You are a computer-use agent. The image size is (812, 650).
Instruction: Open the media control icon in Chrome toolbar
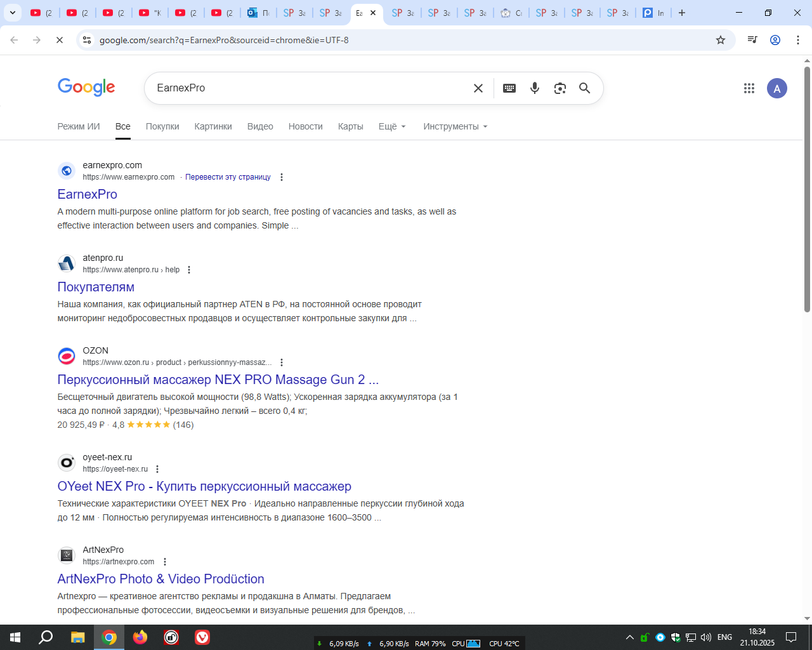click(x=752, y=40)
